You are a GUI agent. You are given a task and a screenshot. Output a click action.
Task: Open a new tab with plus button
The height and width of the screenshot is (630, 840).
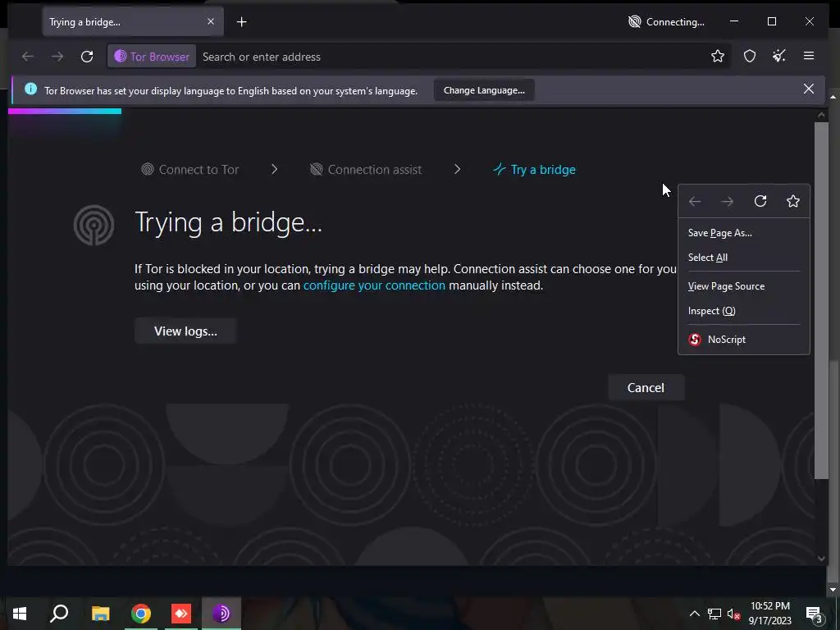[242, 22]
